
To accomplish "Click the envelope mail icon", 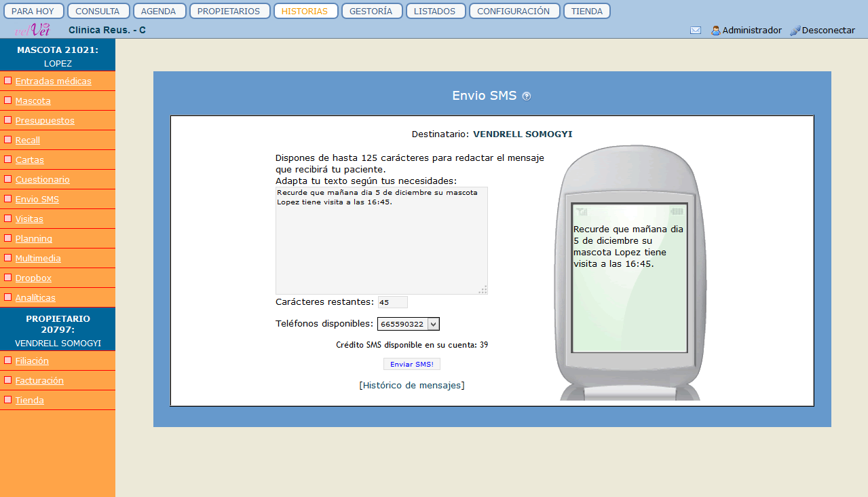I will (x=696, y=31).
